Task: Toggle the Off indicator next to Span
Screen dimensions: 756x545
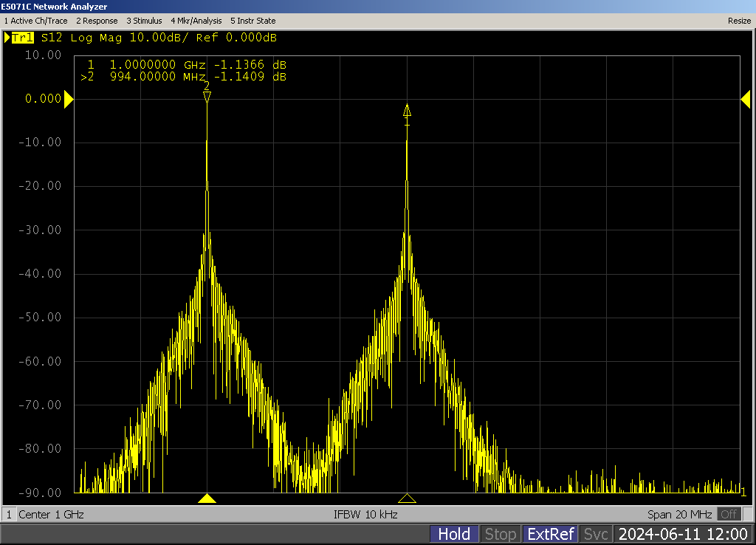Action: (x=729, y=514)
